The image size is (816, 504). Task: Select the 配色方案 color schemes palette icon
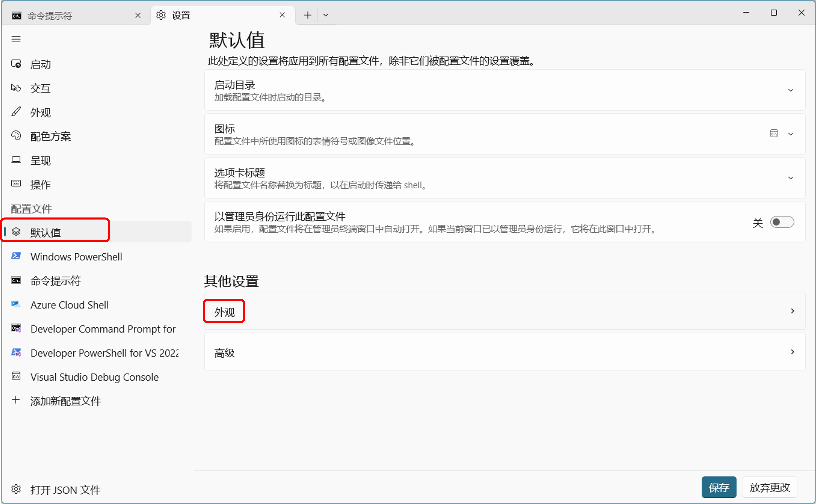[16, 136]
